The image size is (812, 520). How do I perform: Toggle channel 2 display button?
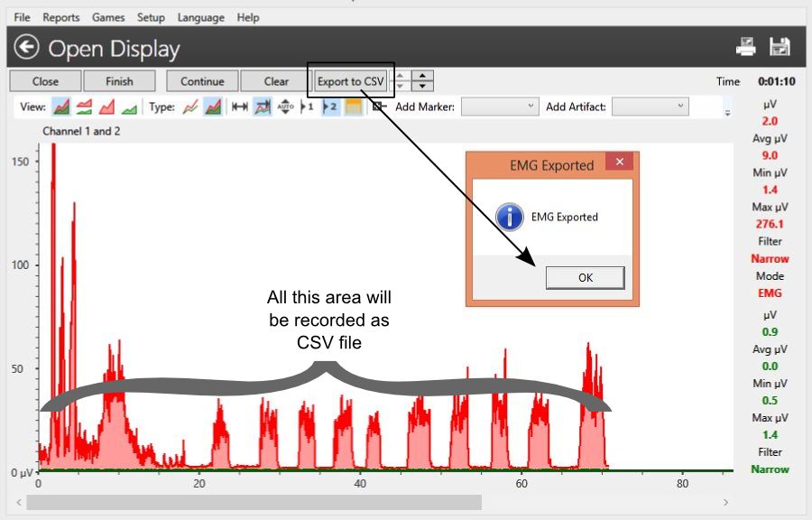(329, 107)
